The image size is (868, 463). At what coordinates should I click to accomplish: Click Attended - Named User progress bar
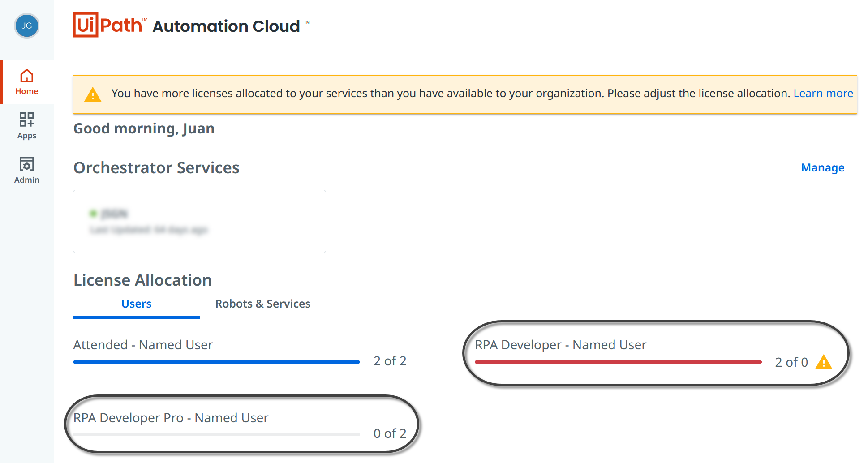216,362
